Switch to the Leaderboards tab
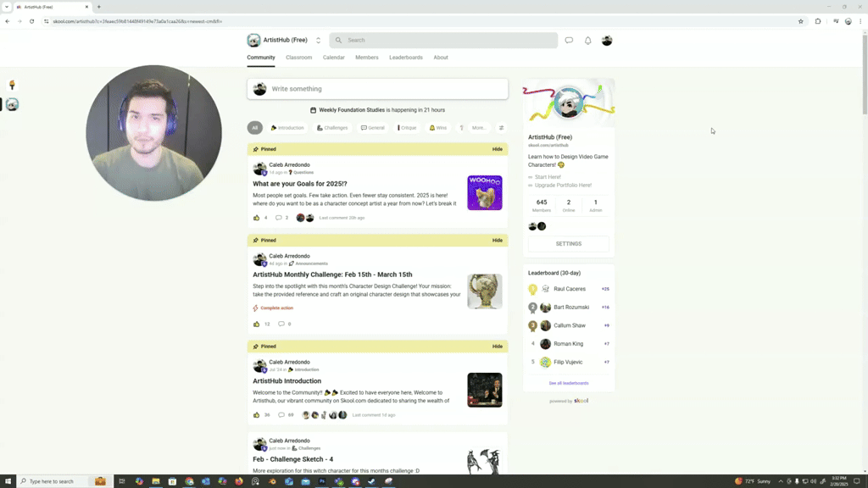This screenshot has height=488, width=868. click(x=406, y=58)
